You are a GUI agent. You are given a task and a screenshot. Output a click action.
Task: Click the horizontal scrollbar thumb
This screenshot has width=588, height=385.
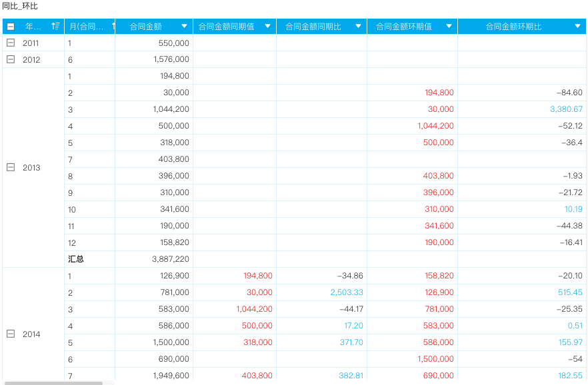tap(53, 383)
